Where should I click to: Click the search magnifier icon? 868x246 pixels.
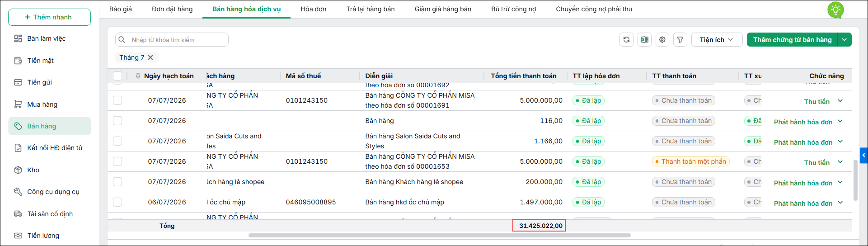tap(122, 40)
